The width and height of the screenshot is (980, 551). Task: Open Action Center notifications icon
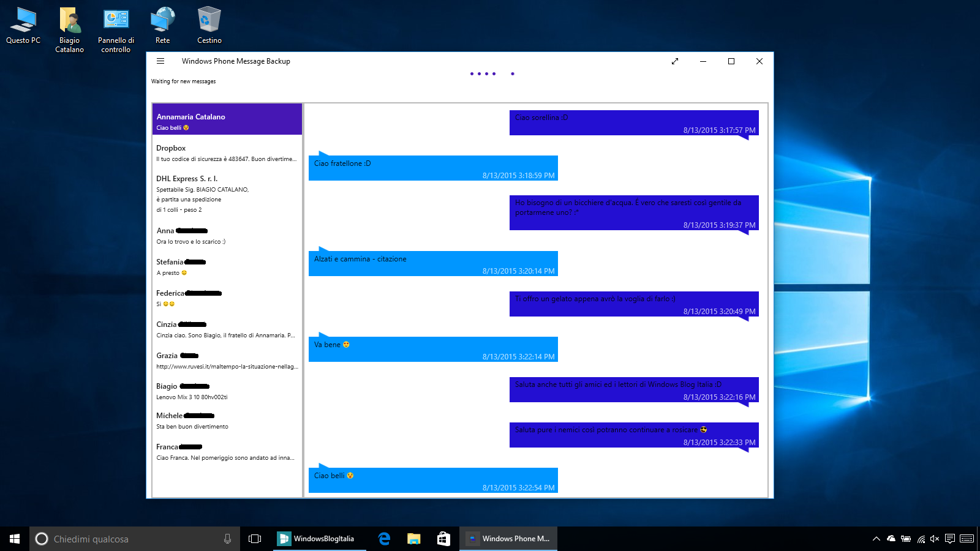[x=949, y=539]
